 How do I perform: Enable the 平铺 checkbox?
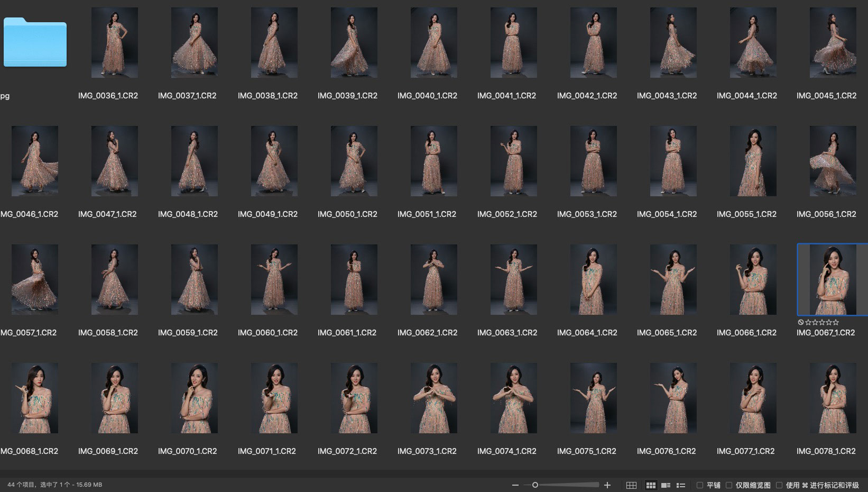[x=700, y=485]
